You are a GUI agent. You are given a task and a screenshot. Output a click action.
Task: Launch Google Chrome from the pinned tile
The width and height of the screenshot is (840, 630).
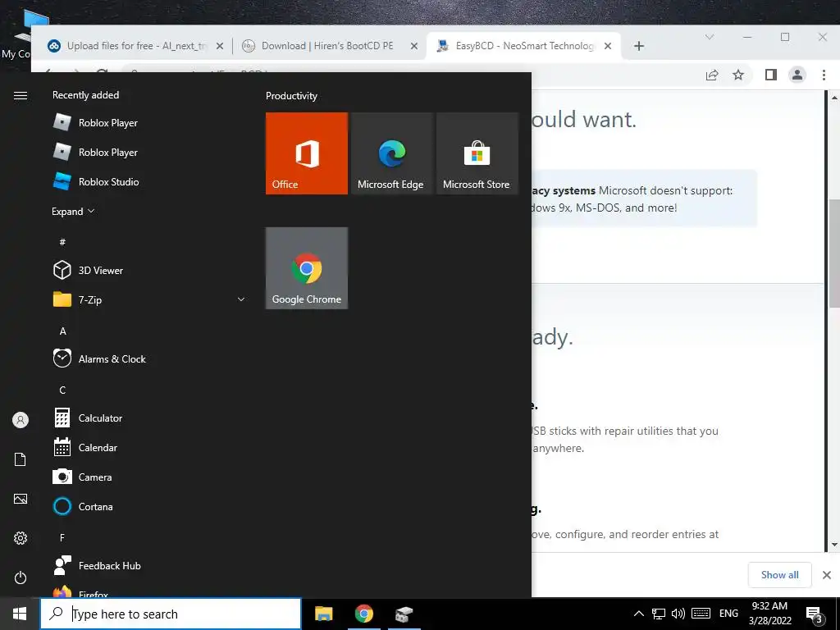tap(307, 268)
